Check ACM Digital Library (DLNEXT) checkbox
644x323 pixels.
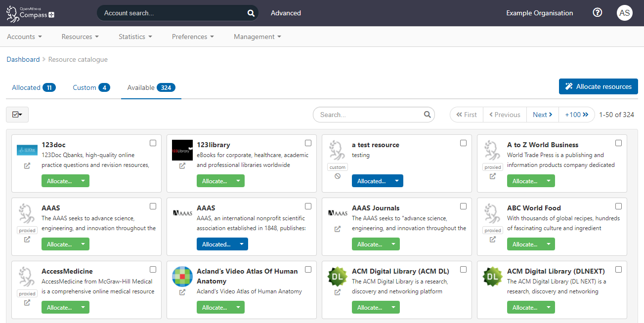tap(618, 269)
